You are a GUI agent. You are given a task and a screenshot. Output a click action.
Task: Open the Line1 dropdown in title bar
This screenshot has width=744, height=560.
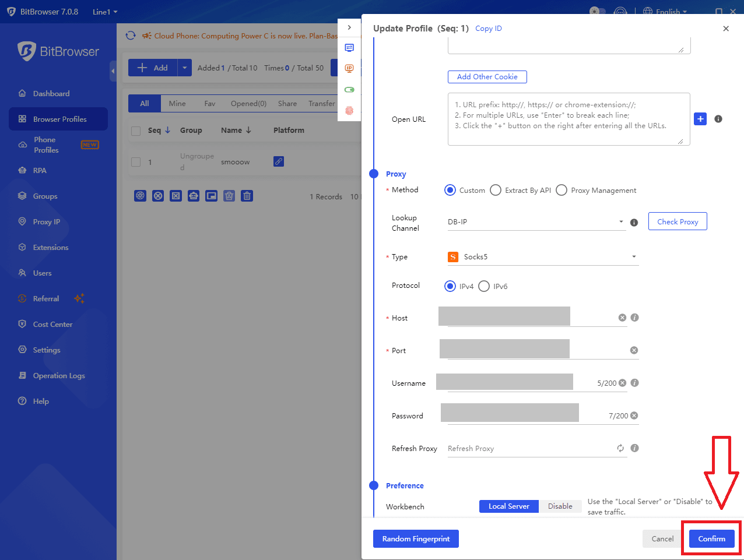(x=105, y=12)
